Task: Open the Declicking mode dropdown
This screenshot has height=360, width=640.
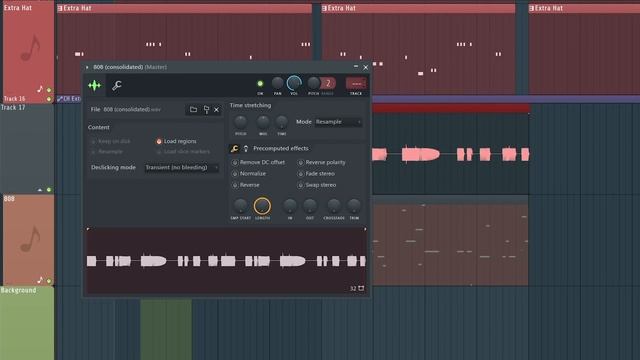Action: pos(181,167)
